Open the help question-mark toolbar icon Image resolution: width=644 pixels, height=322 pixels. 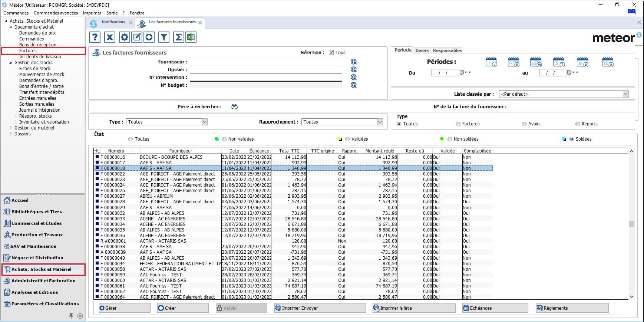pyautogui.click(x=95, y=37)
